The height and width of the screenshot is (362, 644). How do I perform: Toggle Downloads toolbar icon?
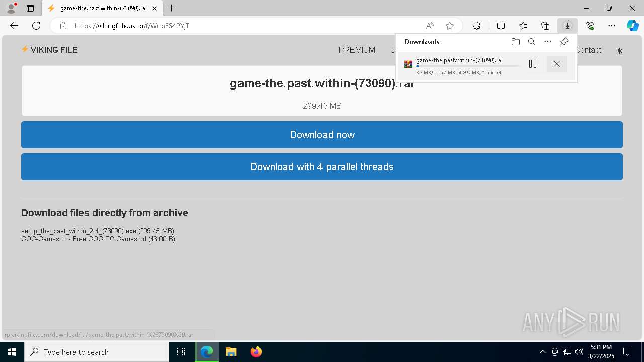(x=568, y=26)
